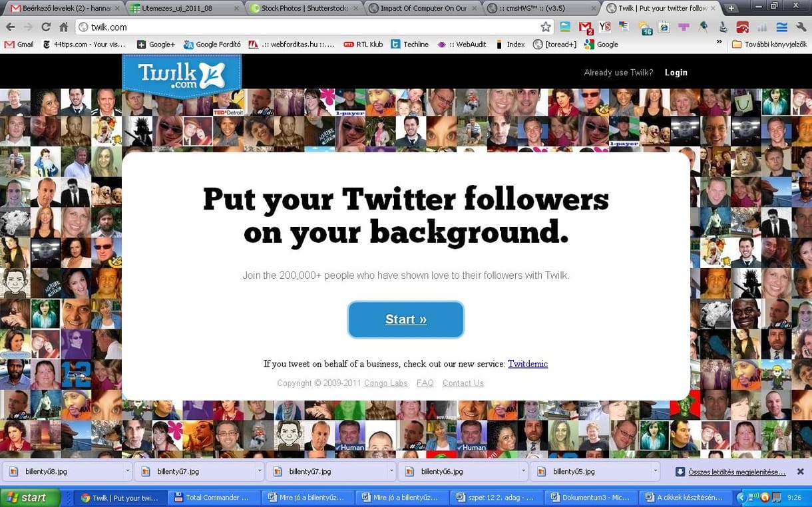Viewport: 812px width, 507px height.
Task: Follow the Twitdemic link
Action: click(528, 364)
